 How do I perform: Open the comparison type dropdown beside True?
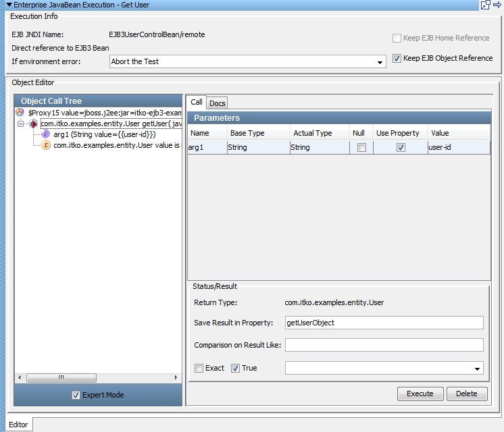pos(478,369)
